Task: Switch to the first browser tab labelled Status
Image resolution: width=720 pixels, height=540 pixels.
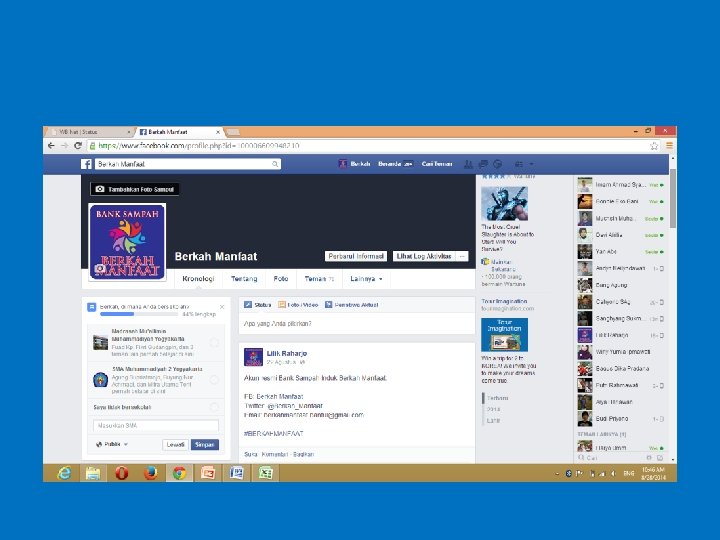Action: 89,132
